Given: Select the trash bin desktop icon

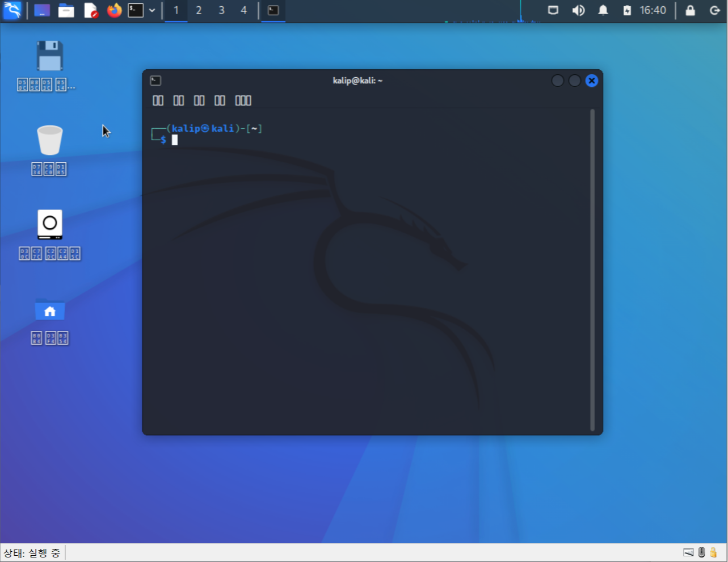Looking at the screenshot, I should (49, 140).
